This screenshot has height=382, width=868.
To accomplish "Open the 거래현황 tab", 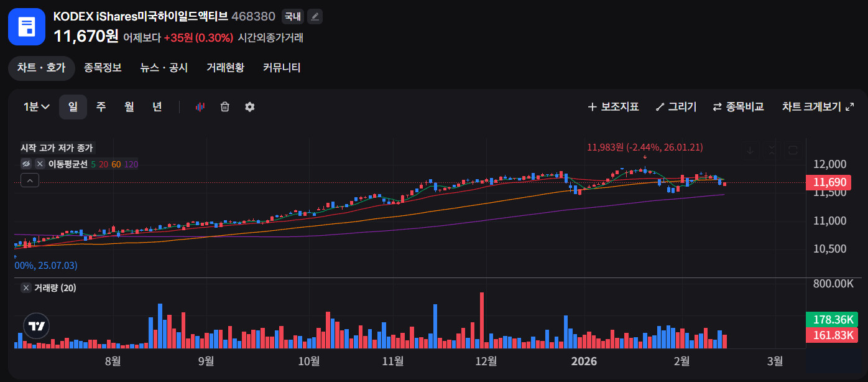I will tap(225, 68).
